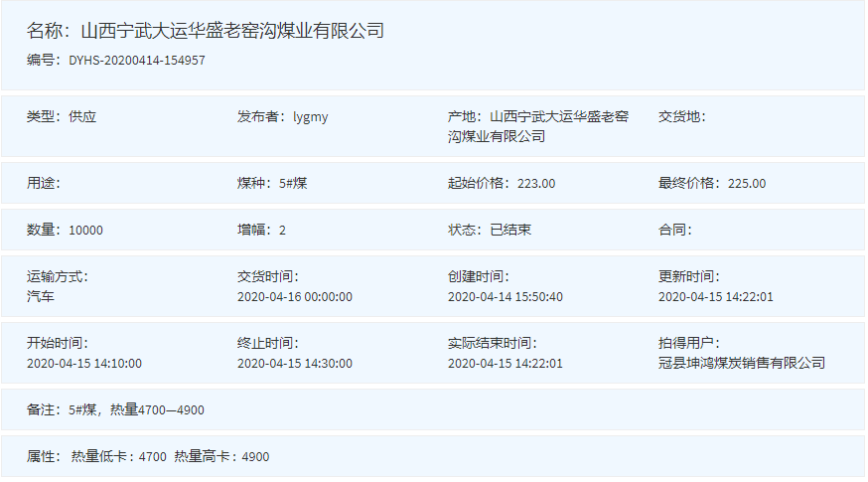Select company name 山西宁武大运华盛老窑沟煤业有限公司 title
The width and height of the screenshot is (868, 482).
pyautogui.click(x=232, y=31)
